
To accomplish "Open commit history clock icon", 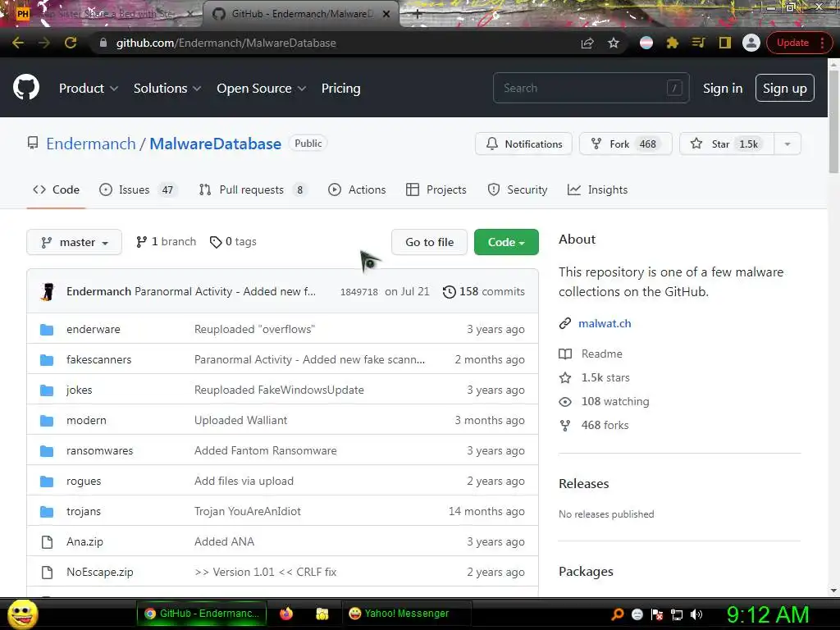I will pos(449,292).
